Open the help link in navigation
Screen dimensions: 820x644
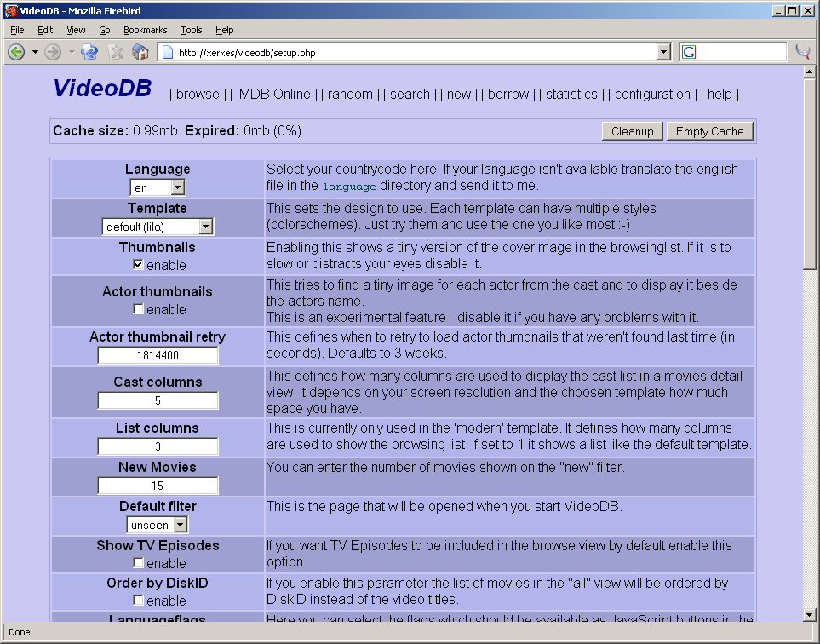click(x=720, y=95)
